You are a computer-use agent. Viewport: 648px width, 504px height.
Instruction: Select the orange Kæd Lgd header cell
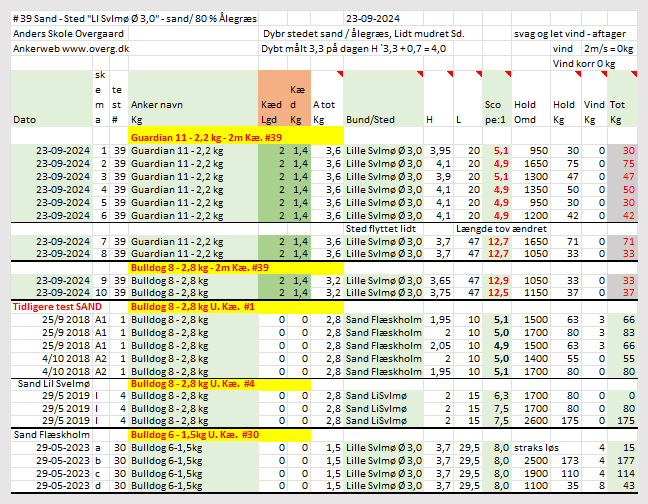coord(267,98)
